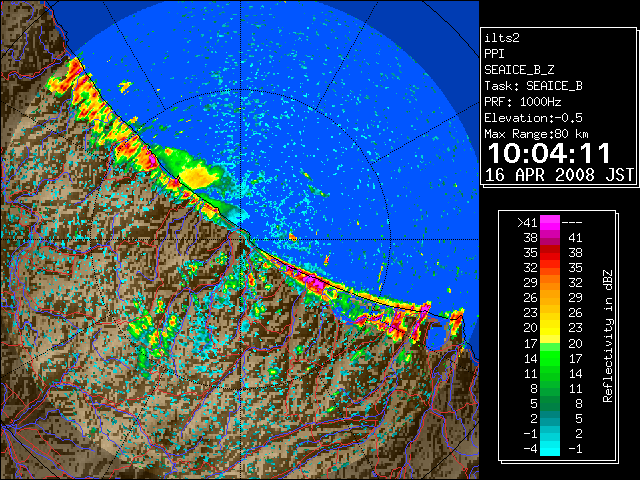Pick the teal 2–5 dBZ legend swatch

tap(550, 418)
